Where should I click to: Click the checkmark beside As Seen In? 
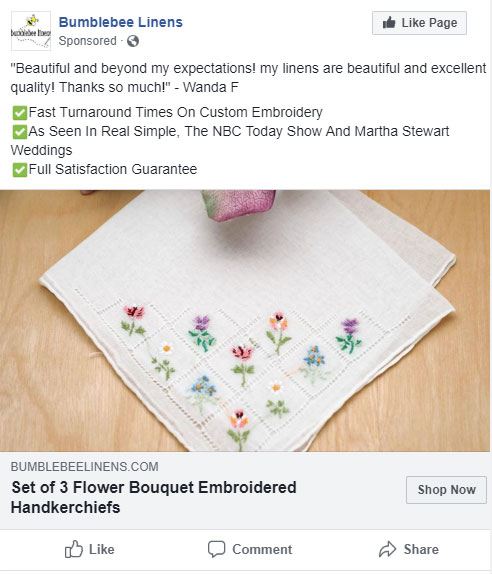(20, 132)
